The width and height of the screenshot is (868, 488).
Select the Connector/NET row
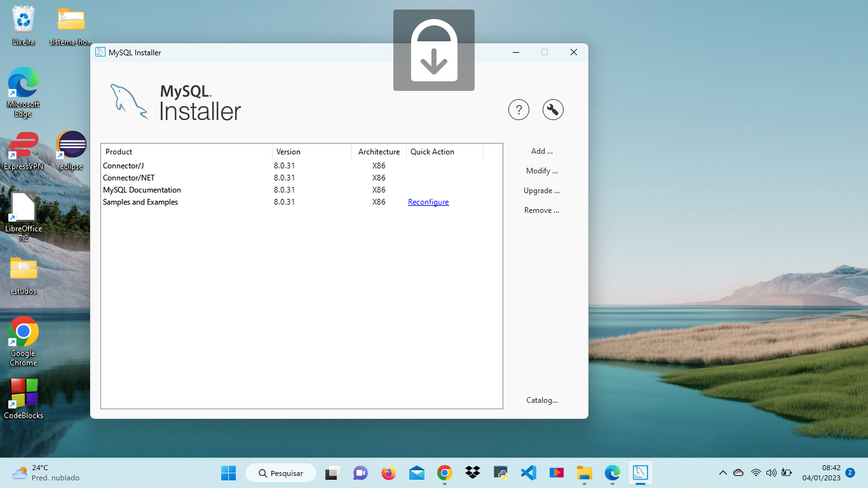[x=301, y=178]
